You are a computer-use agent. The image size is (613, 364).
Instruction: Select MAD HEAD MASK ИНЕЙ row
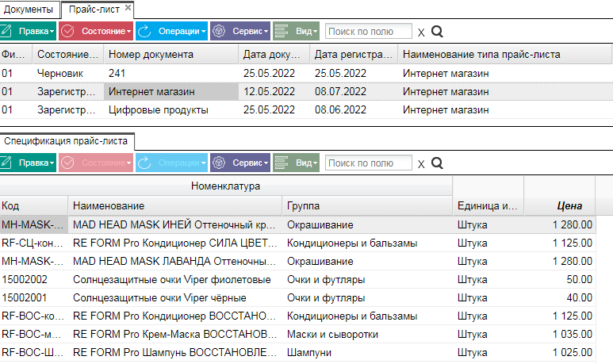298,224
